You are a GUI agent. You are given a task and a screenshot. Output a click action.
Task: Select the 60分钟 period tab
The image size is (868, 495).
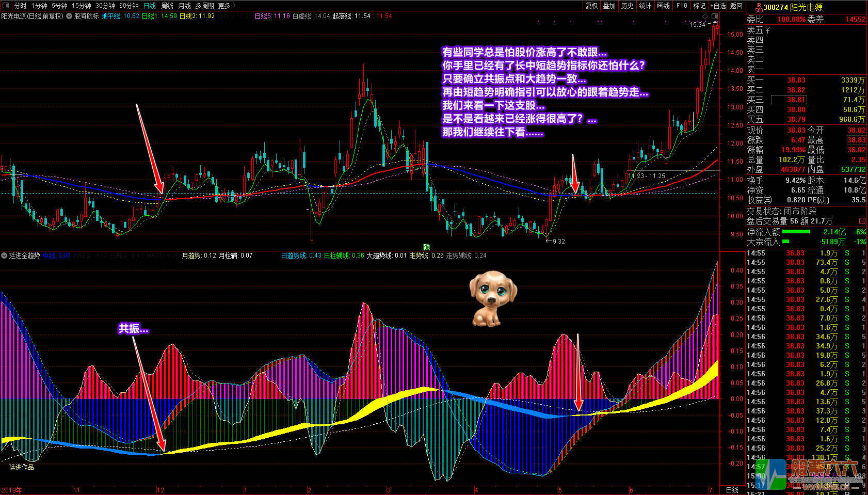tap(128, 6)
